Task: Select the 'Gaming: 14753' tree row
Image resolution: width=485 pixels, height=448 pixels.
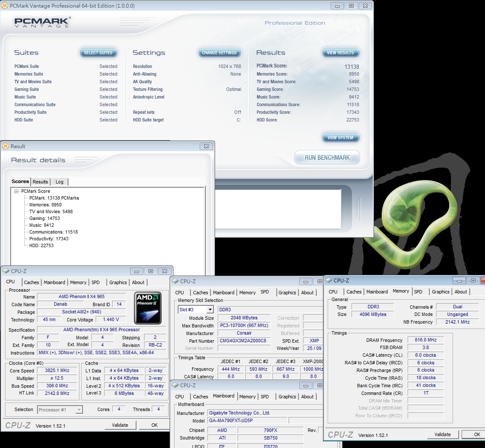Action: 45,218
